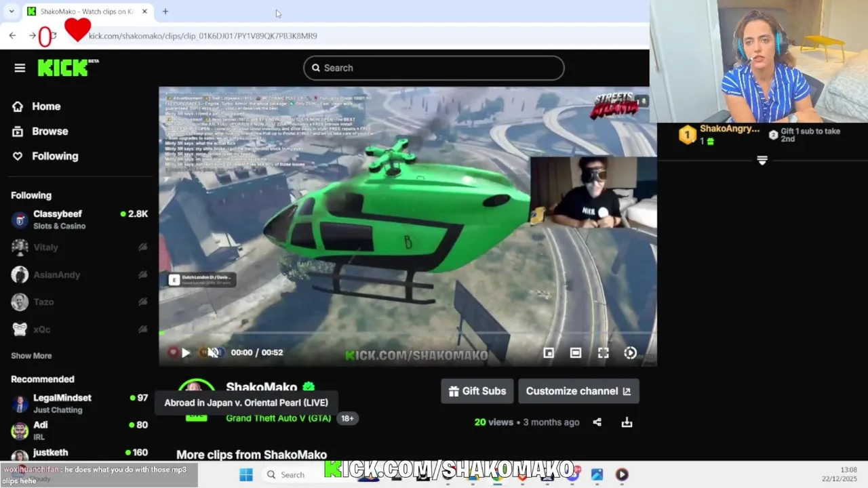Share this clip via share icon
868x488 pixels.
point(597,422)
